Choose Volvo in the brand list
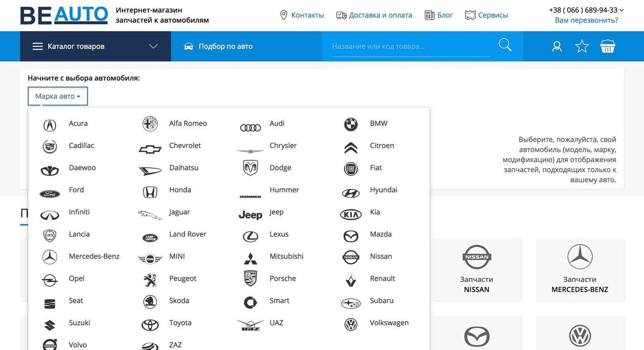Image resolution: width=644 pixels, height=350 pixels. point(78,345)
